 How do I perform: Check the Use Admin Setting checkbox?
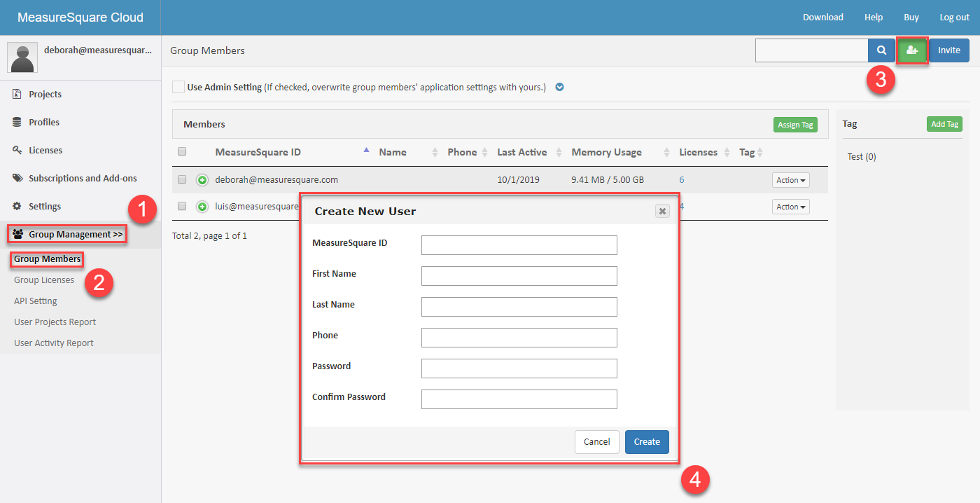[x=178, y=88]
